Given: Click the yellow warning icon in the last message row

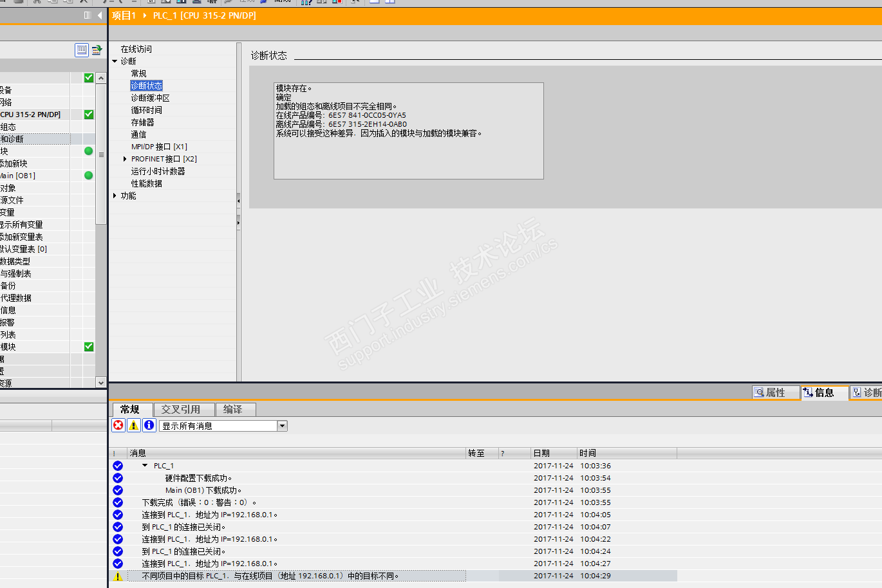Looking at the screenshot, I should 118,576.
